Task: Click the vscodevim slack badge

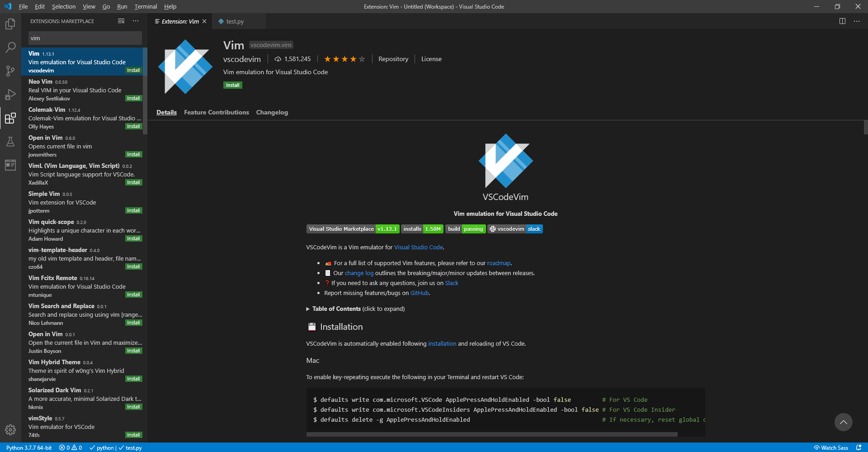Action: click(x=515, y=229)
